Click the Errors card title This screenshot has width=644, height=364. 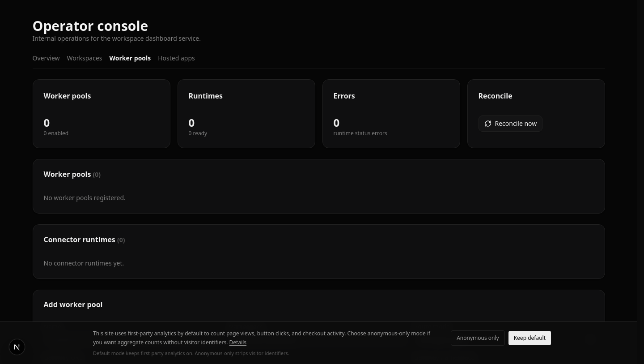click(344, 96)
